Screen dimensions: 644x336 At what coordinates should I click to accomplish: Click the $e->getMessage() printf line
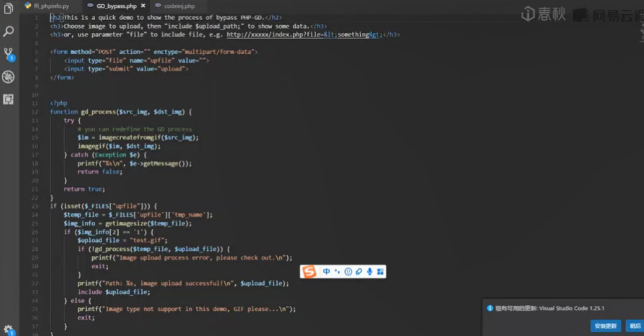[x=134, y=163]
